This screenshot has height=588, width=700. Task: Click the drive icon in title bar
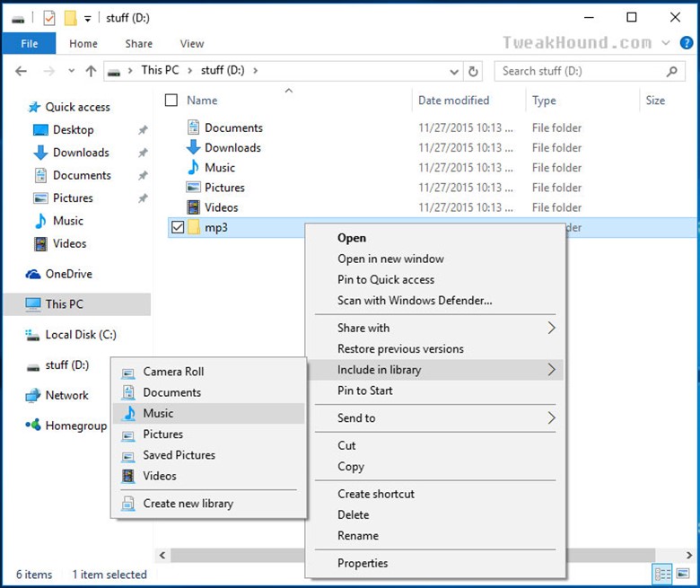tap(18, 19)
